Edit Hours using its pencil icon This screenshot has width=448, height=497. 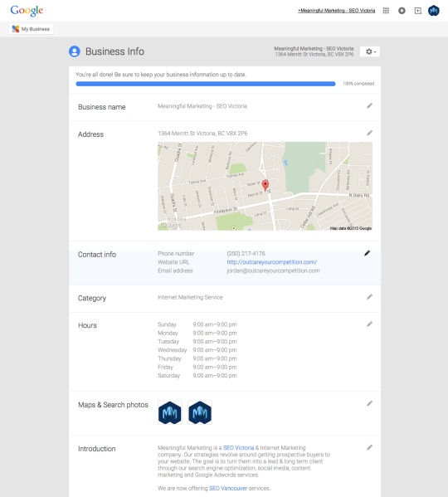coord(369,324)
